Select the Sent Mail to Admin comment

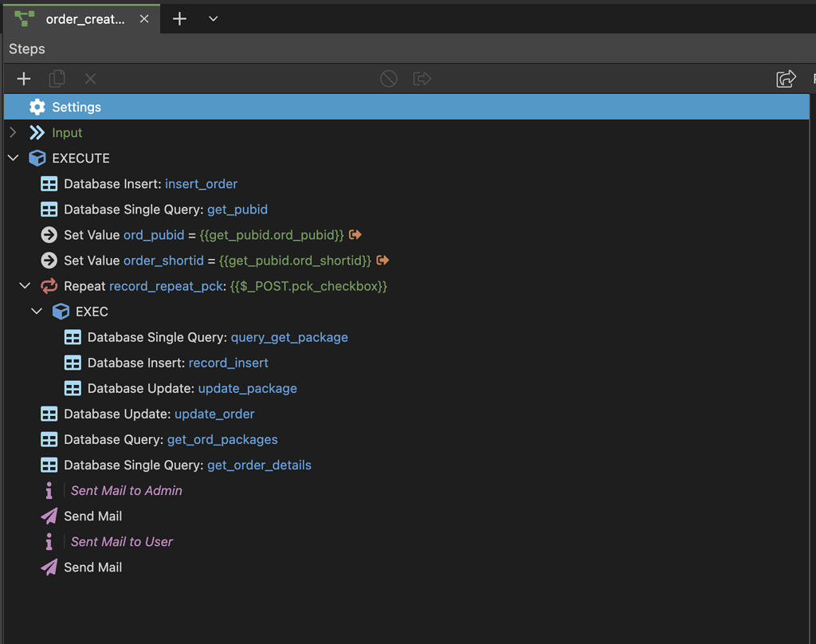pyautogui.click(x=126, y=491)
